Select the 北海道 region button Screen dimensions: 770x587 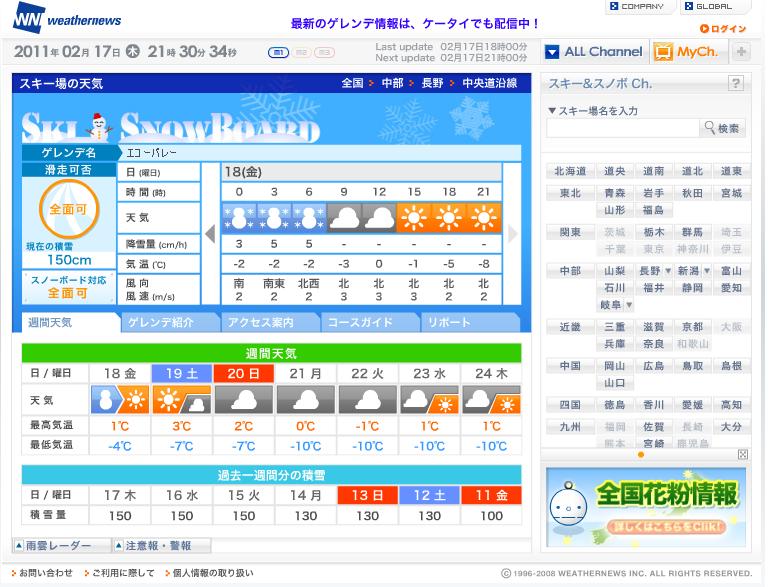(570, 171)
